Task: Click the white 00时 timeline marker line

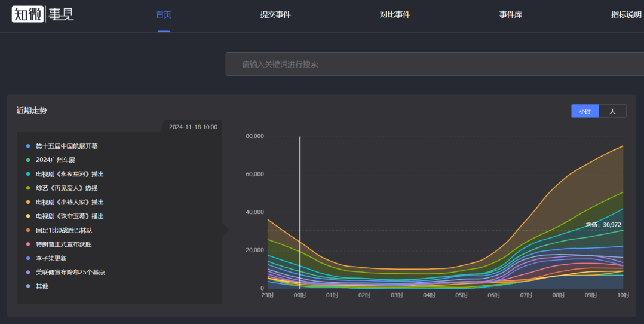Action: [300, 209]
